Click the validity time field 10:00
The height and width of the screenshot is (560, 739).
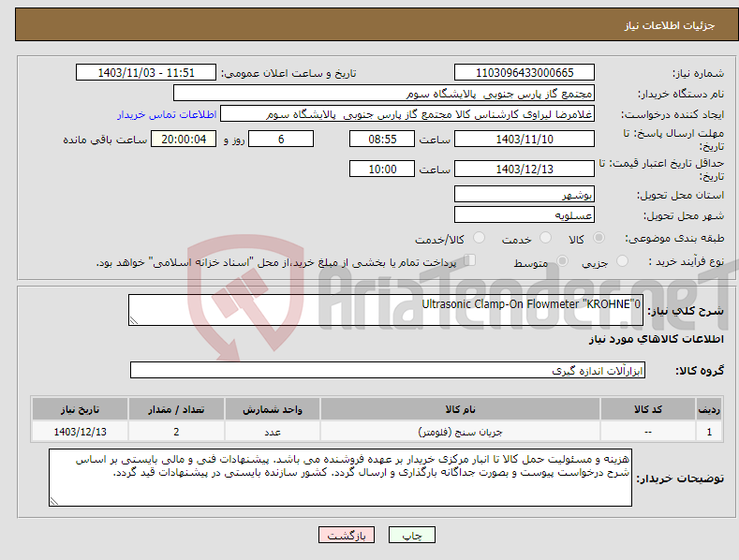pos(382,169)
